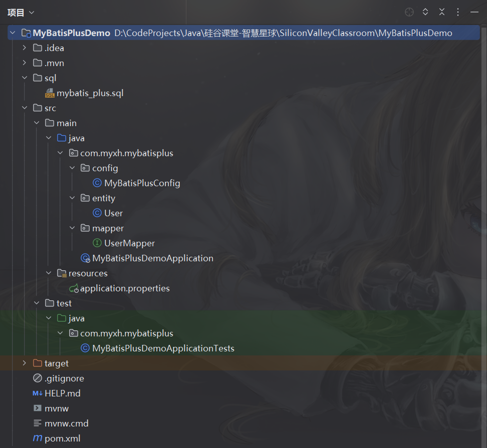The width and height of the screenshot is (487, 448).
Task: Click the blue java source root icon under main
Action: (x=62, y=138)
